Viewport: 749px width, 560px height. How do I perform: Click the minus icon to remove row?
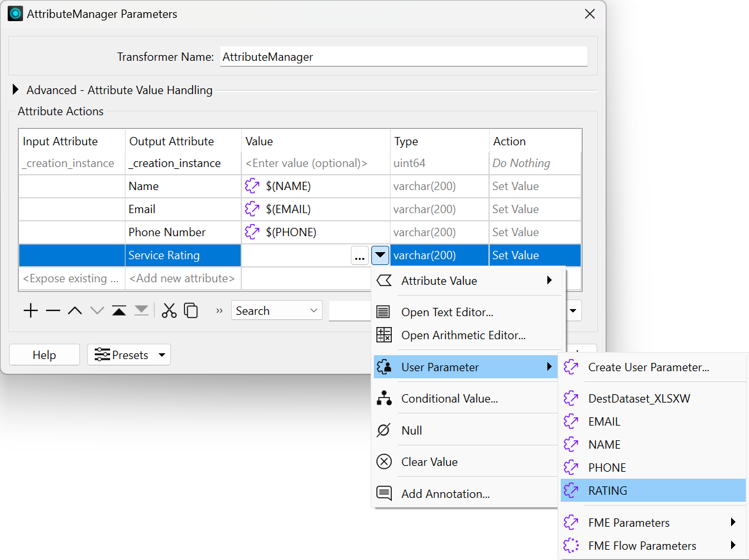(x=53, y=311)
